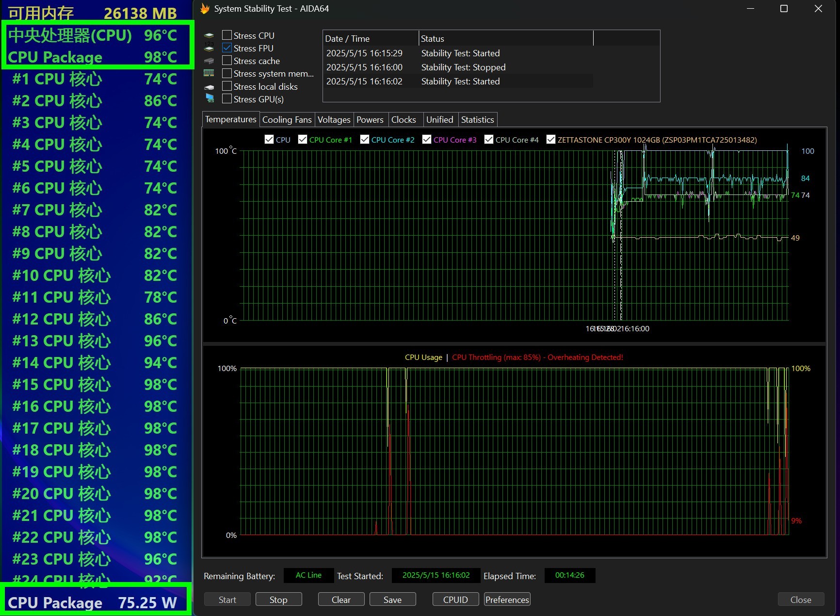Switch to the Cooling Fans tab
Screen dimensions: 840x616
pyautogui.click(x=287, y=120)
